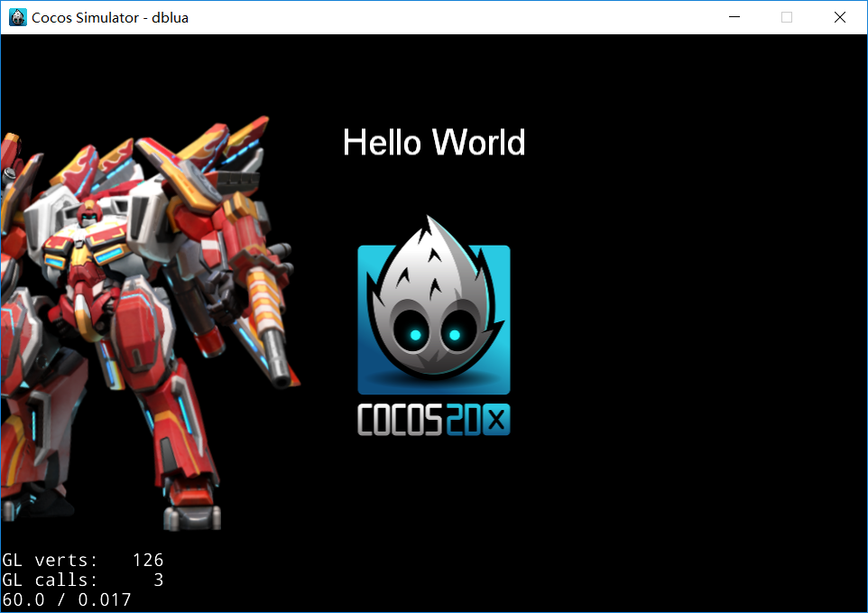The height and width of the screenshot is (613, 868).
Task: Close the Cocos Simulator window
Action: [839, 16]
